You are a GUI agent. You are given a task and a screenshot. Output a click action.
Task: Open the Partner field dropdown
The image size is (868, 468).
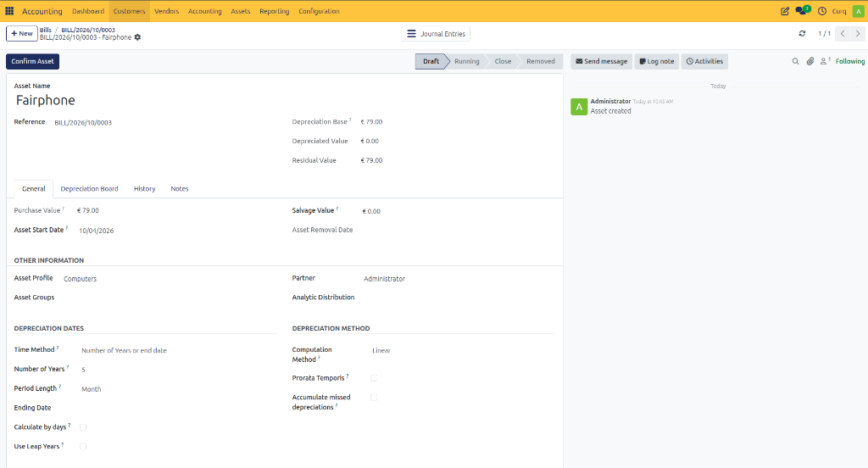[459, 279]
